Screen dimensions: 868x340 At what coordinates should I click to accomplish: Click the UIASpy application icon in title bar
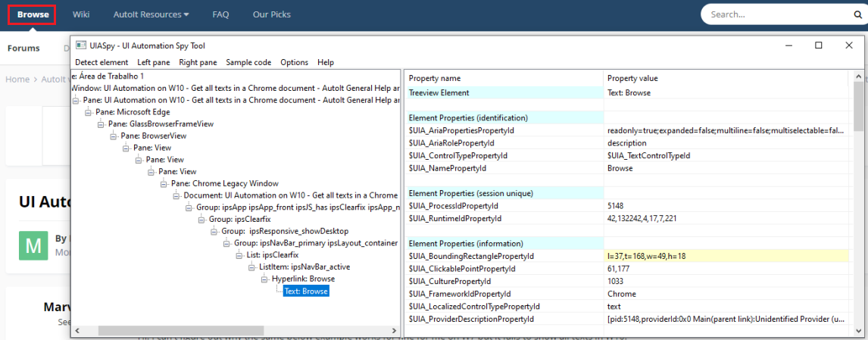(81, 45)
